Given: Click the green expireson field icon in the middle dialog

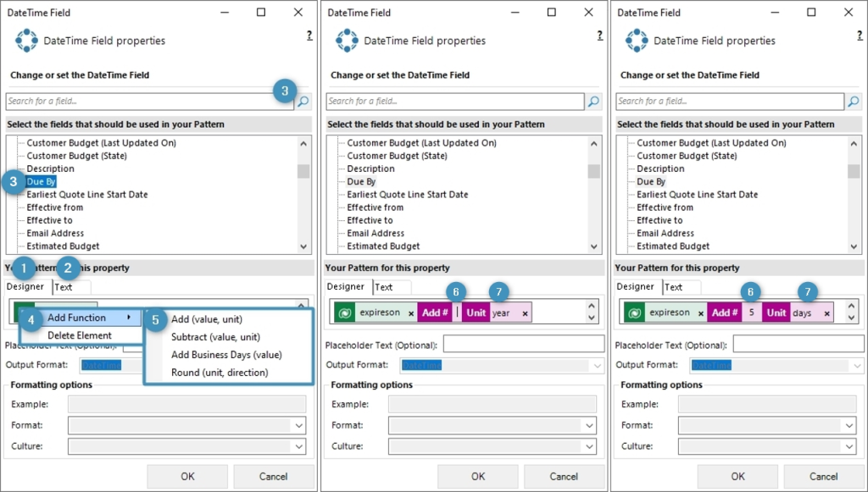Looking at the screenshot, I should tap(344, 312).
